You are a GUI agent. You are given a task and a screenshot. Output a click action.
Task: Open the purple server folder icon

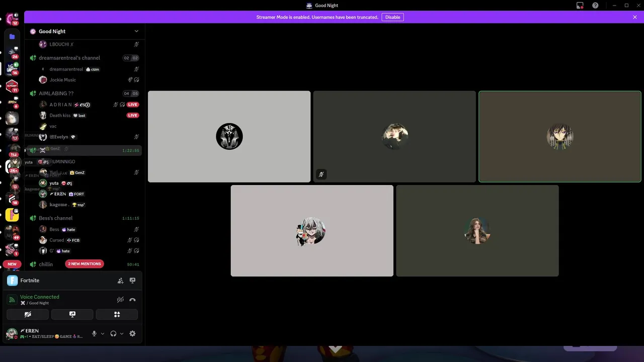pos(12,37)
